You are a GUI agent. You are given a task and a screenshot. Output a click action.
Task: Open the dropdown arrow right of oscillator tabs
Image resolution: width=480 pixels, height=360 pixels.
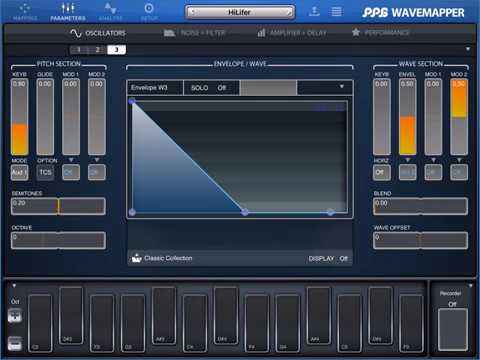468,49
